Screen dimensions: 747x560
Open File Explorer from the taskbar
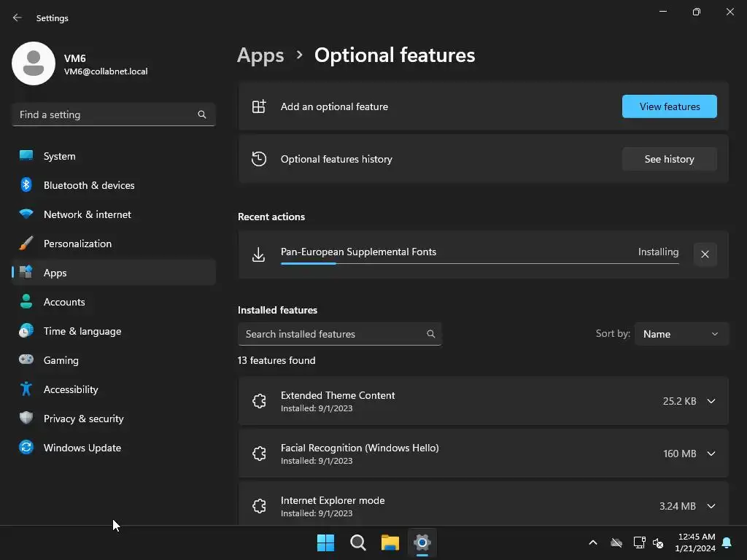[x=390, y=542]
